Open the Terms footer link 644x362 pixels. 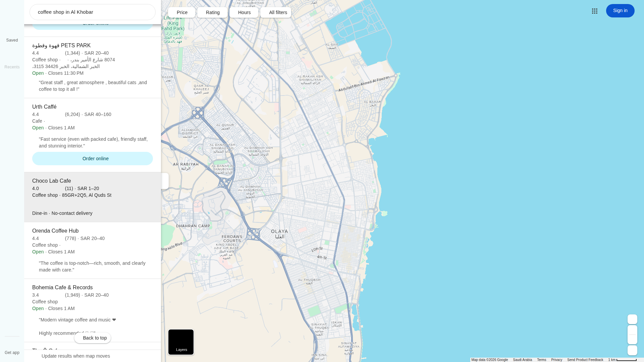(x=541, y=360)
